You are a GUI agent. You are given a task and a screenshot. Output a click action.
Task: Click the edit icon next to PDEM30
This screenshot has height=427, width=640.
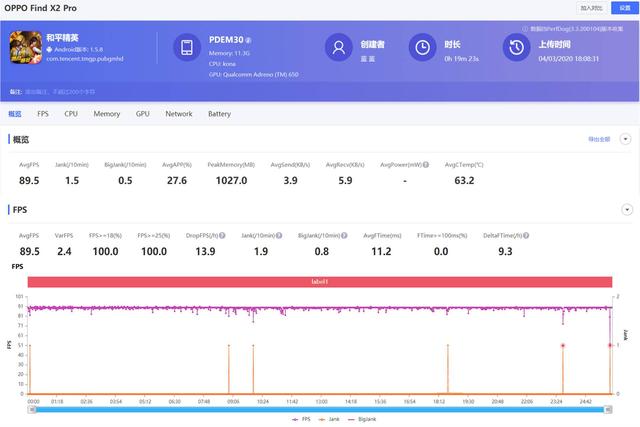click(x=248, y=40)
